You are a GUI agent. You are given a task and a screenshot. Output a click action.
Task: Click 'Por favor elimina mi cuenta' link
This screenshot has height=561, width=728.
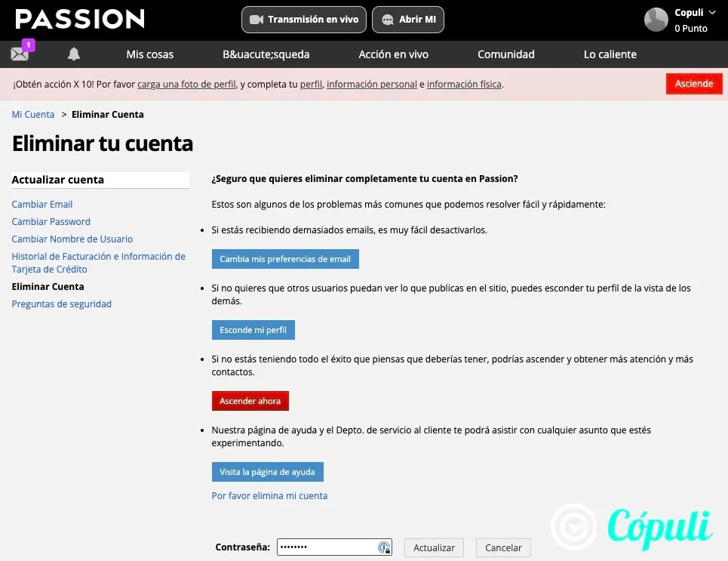[x=269, y=496]
